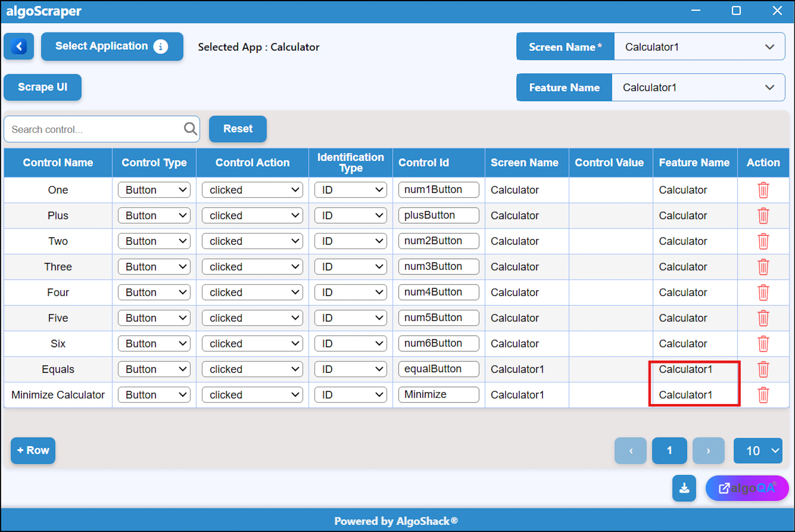Open Identification Type dropdown for Six
795x532 pixels.
click(350, 344)
